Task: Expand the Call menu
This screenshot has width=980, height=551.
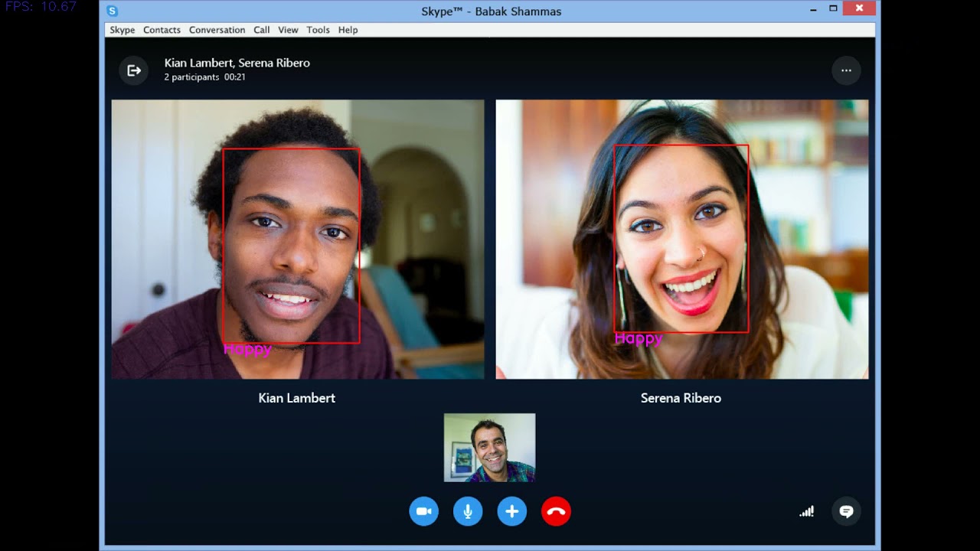Action: point(262,30)
